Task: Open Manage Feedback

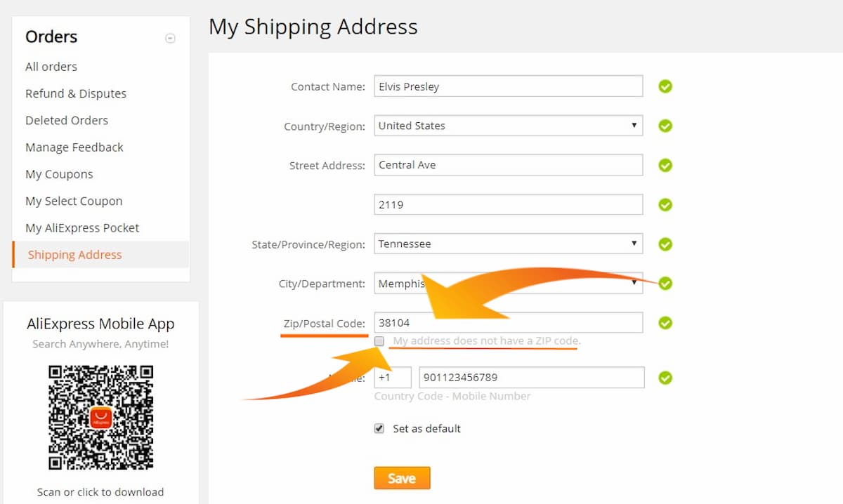Action: point(74,147)
